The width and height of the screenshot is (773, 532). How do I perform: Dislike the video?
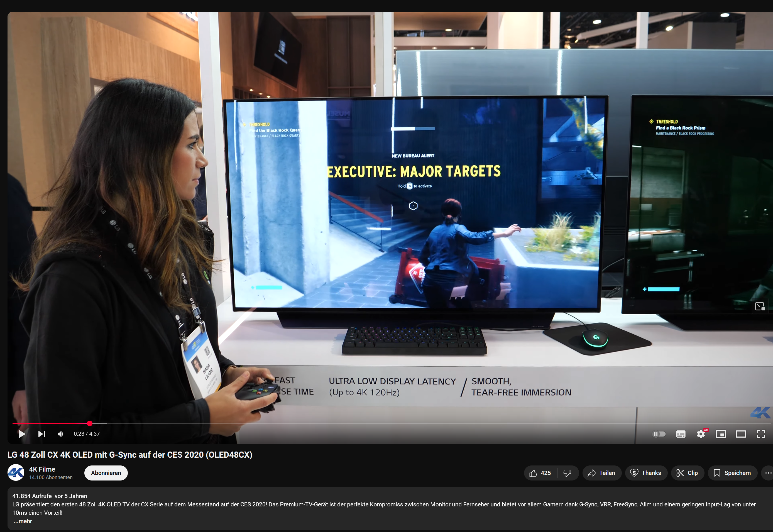tap(567, 473)
